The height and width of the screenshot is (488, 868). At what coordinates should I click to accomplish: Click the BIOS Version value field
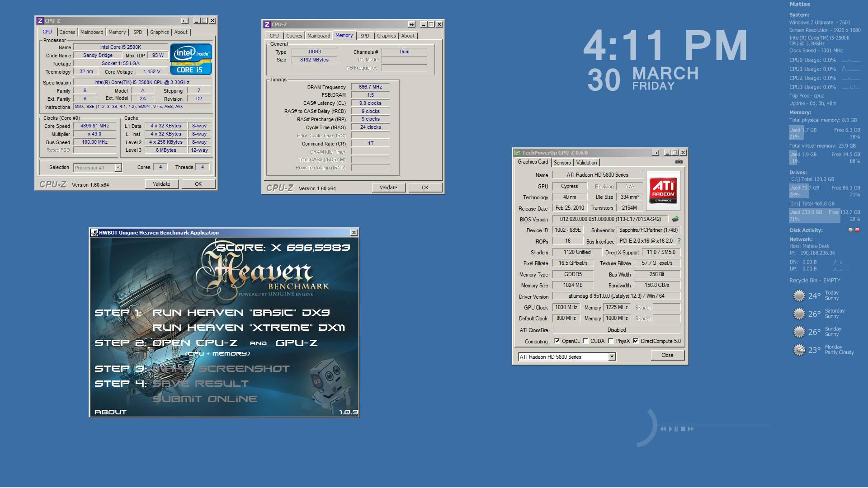pos(610,219)
